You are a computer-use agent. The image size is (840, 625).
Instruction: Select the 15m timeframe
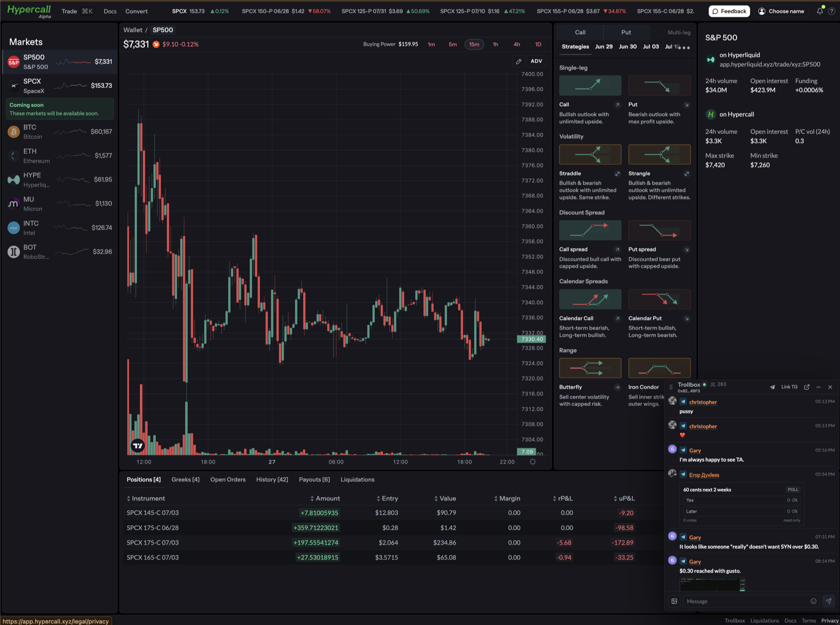coord(474,44)
